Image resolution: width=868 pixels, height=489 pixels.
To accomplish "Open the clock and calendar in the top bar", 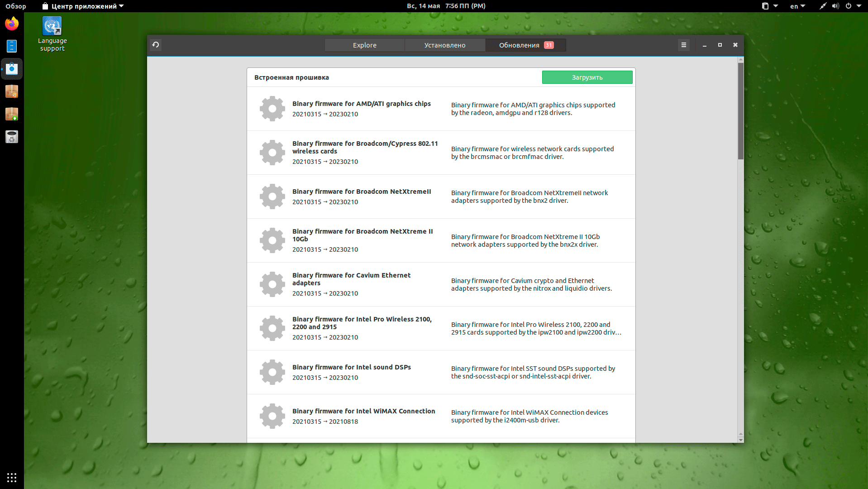I will click(x=446, y=6).
